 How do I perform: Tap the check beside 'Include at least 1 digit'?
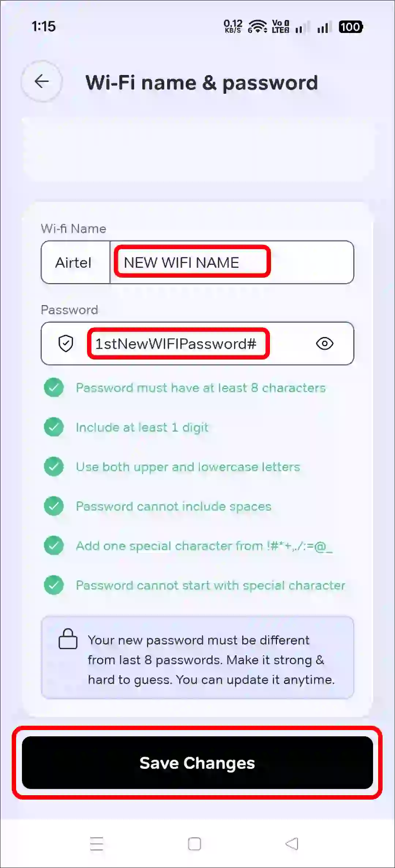(53, 427)
